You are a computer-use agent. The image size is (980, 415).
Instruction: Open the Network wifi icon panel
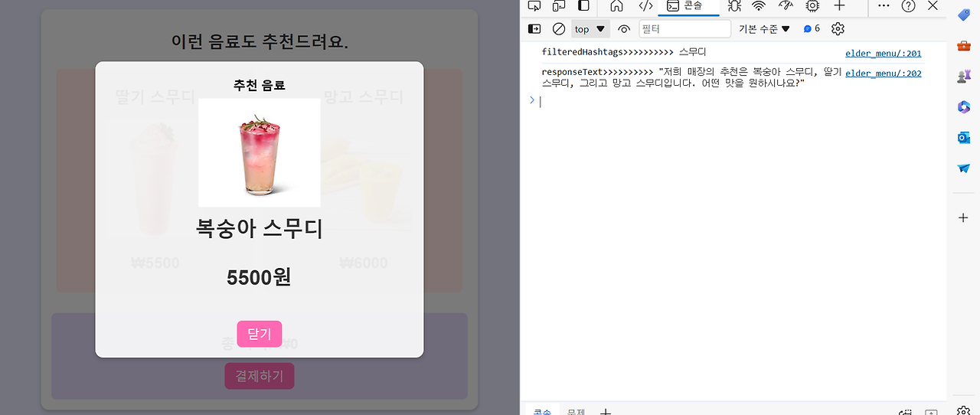coord(759,6)
